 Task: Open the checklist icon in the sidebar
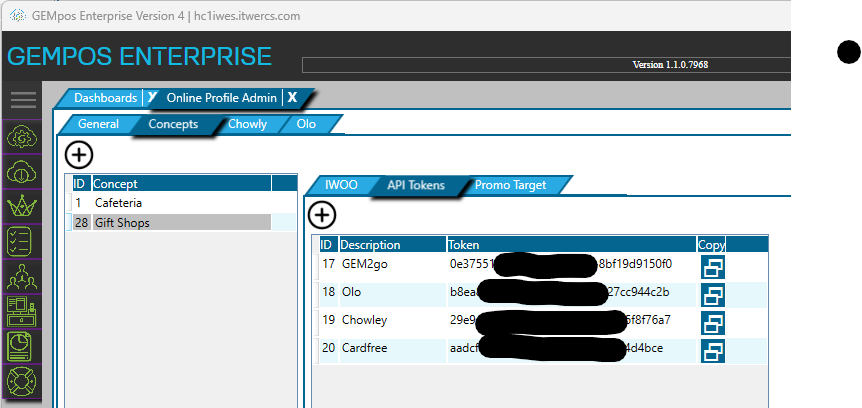point(21,243)
